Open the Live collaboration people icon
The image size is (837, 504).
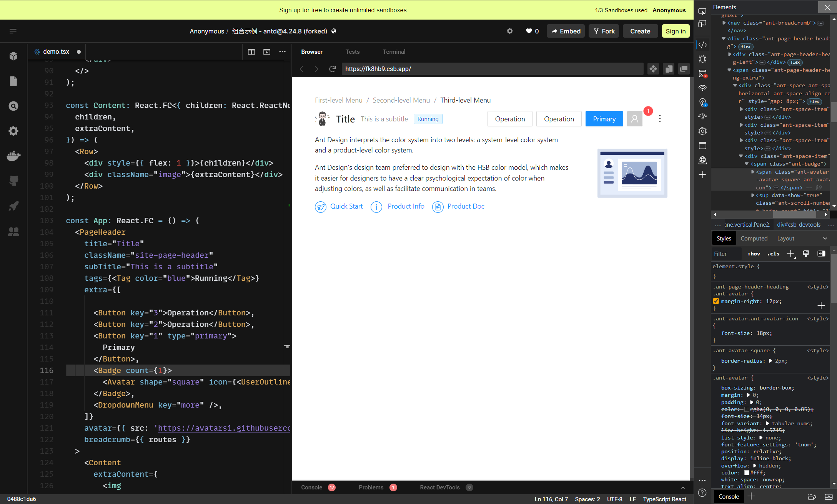13,231
